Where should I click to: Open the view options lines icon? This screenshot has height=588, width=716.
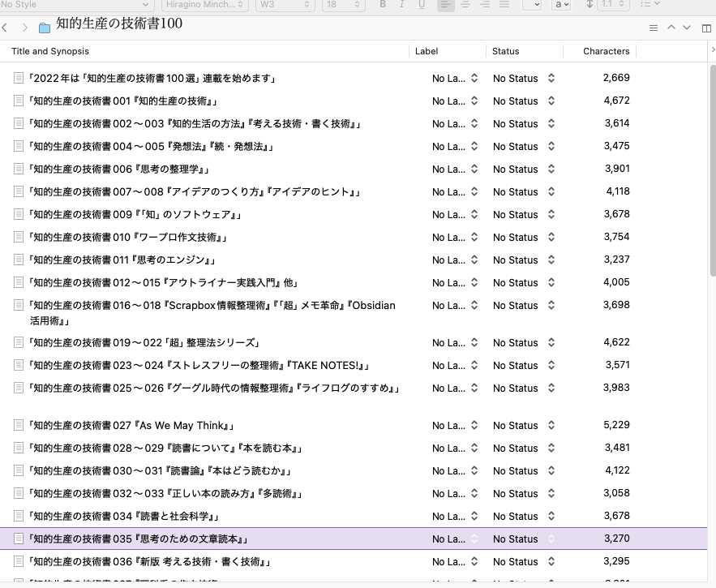point(654,28)
